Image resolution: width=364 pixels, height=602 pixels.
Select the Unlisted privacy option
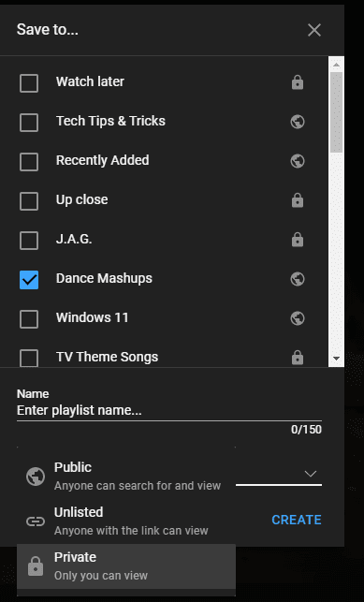tap(126, 521)
